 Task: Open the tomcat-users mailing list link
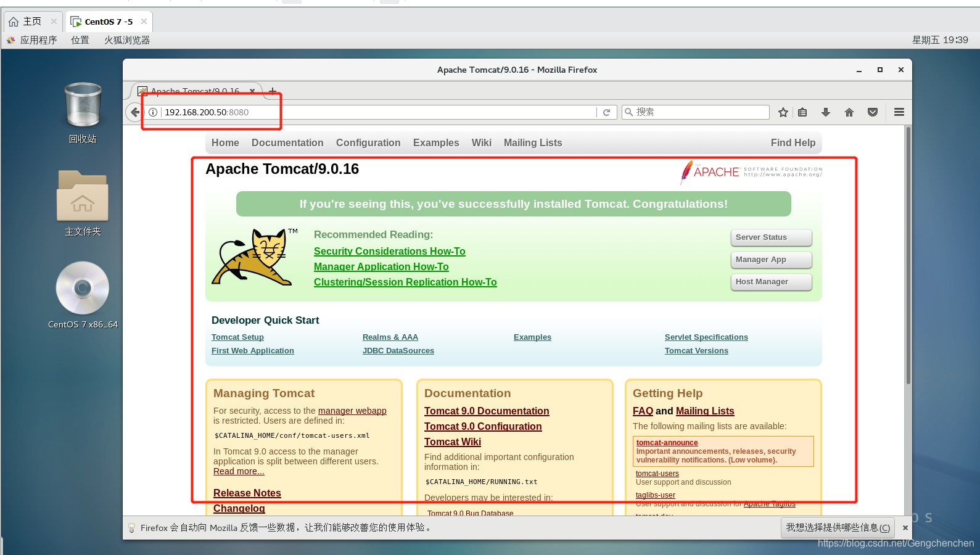(657, 474)
